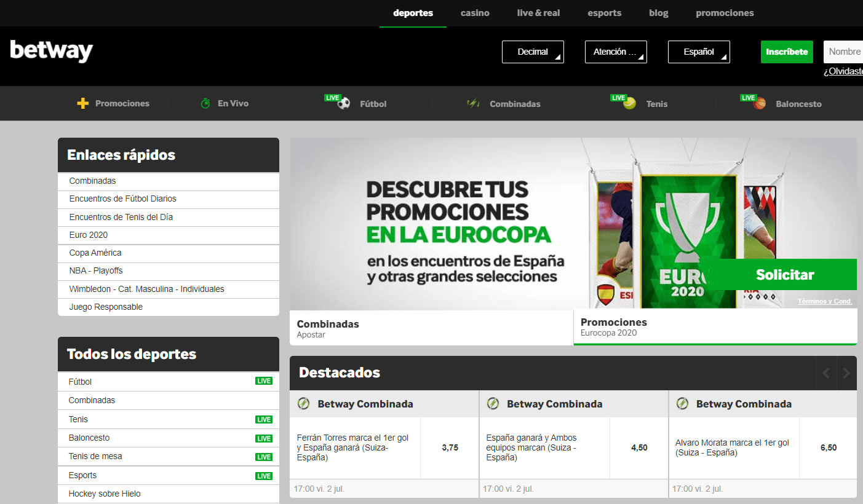Screen dimensions: 863x504
Task: Select Fútbol in Todos los deportes
Action: 169,382
